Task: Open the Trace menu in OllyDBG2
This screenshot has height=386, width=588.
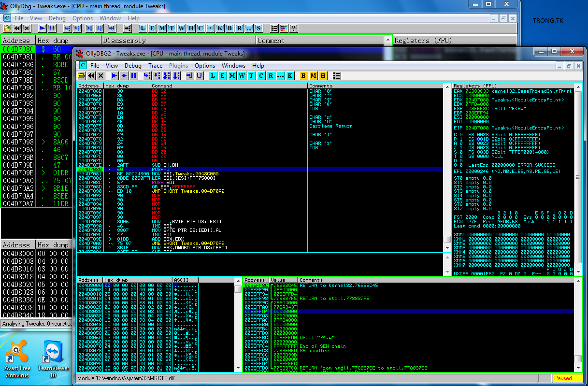Action: pyautogui.click(x=156, y=66)
